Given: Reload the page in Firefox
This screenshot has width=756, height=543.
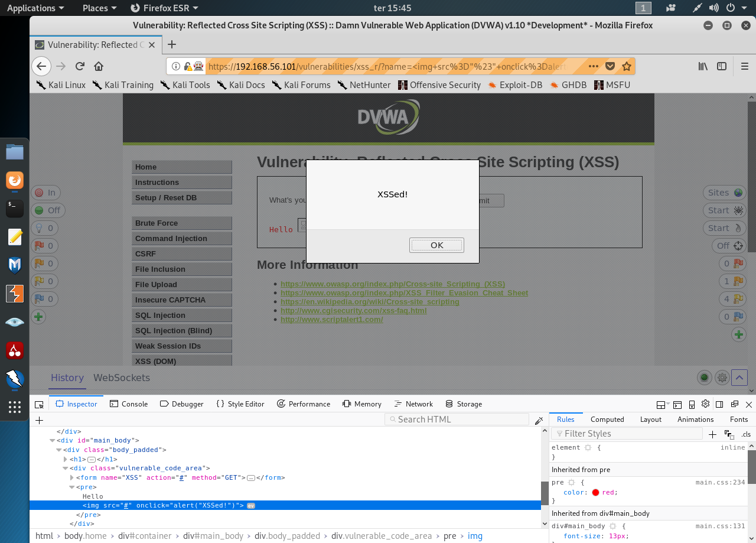Looking at the screenshot, I should click(x=80, y=66).
